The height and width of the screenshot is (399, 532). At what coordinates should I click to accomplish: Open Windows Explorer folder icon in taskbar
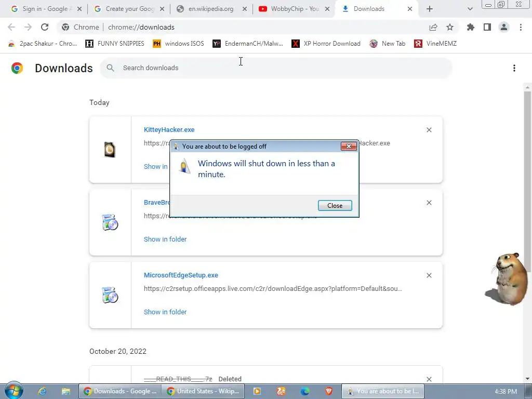pos(65,391)
